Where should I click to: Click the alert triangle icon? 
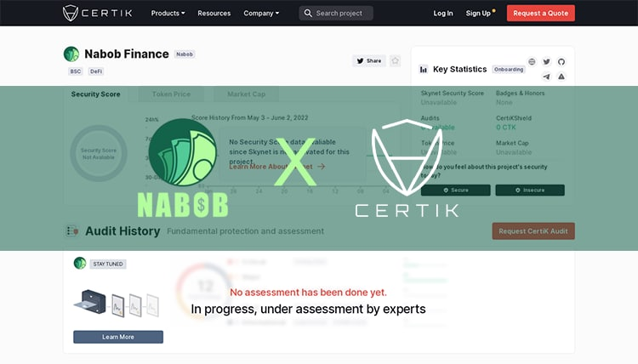[x=561, y=76]
